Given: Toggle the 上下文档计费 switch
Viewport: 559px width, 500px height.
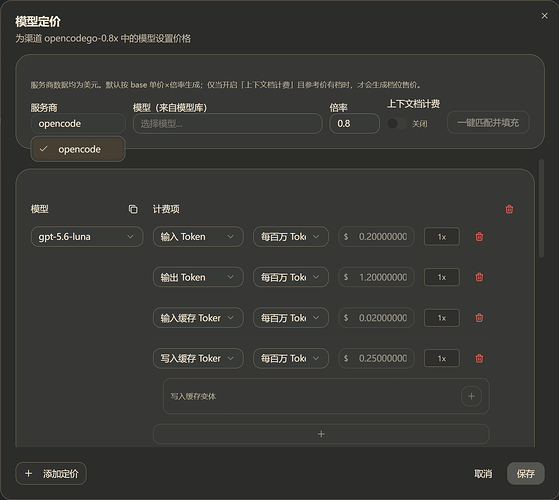Looking at the screenshot, I should pyautogui.click(x=397, y=123).
